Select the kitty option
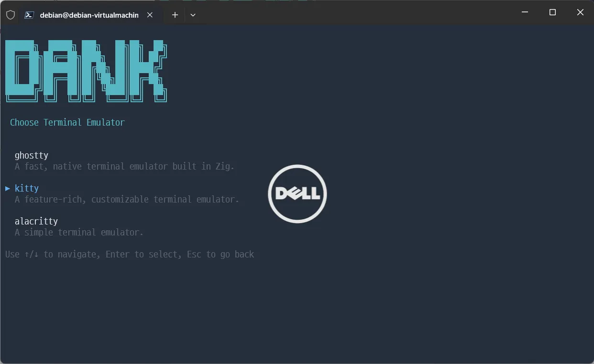The height and width of the screenshot is (364, 594). click(x=27, y=188)
